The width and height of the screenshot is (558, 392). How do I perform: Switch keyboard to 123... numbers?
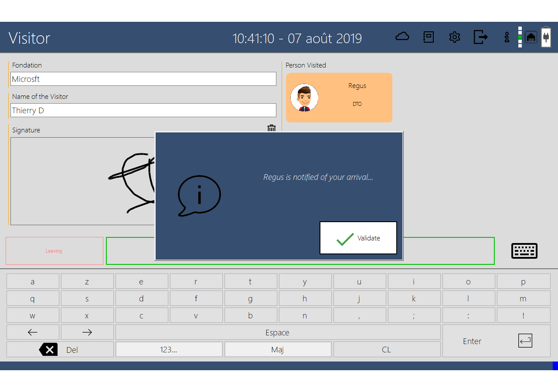pyautogui.click(x=169, y=350)
